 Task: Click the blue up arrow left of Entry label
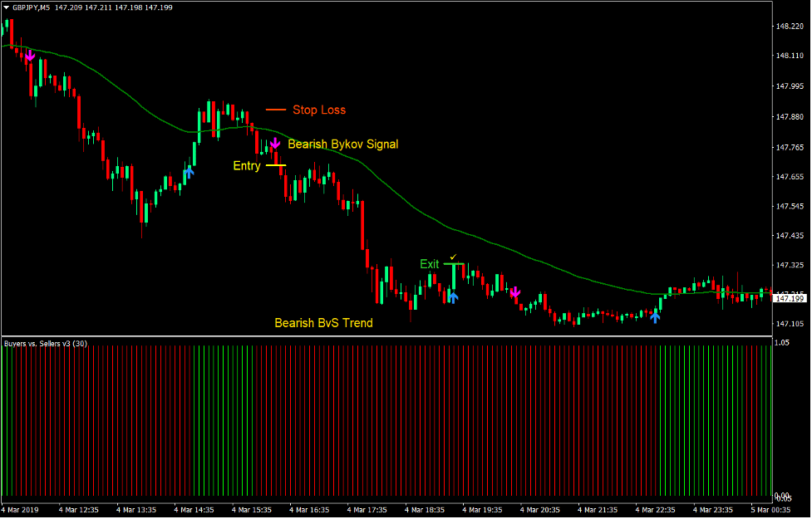coord(189,172)
